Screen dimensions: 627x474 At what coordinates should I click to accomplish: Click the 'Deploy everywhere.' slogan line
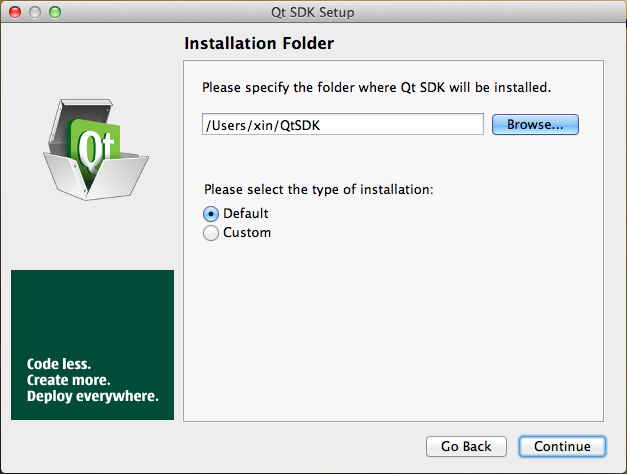point(92,397)
